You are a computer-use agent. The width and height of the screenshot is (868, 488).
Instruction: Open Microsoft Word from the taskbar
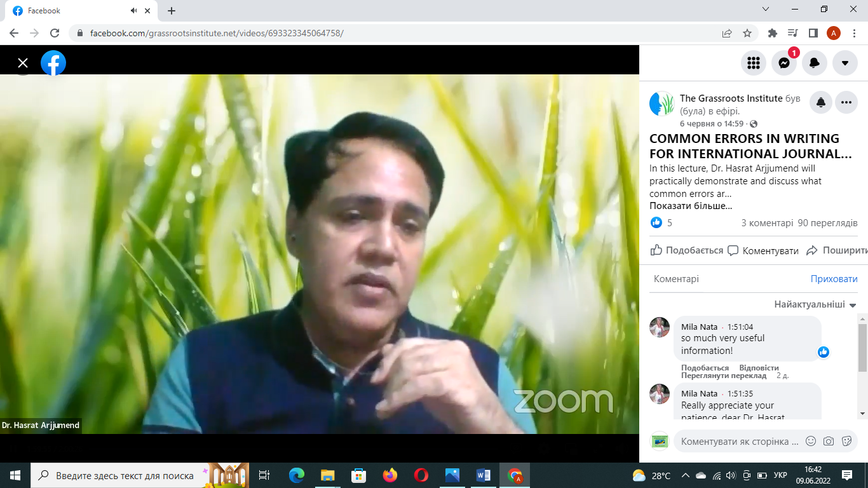[x=483, y=475]
